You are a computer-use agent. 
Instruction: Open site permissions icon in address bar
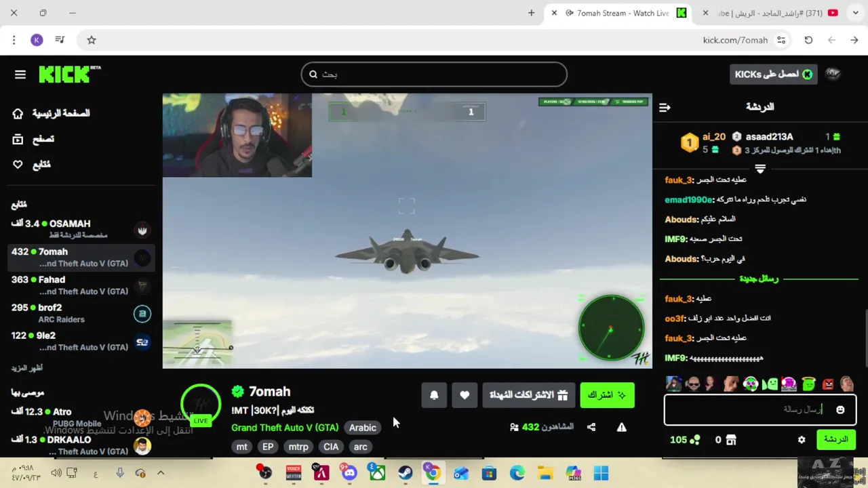781,40
